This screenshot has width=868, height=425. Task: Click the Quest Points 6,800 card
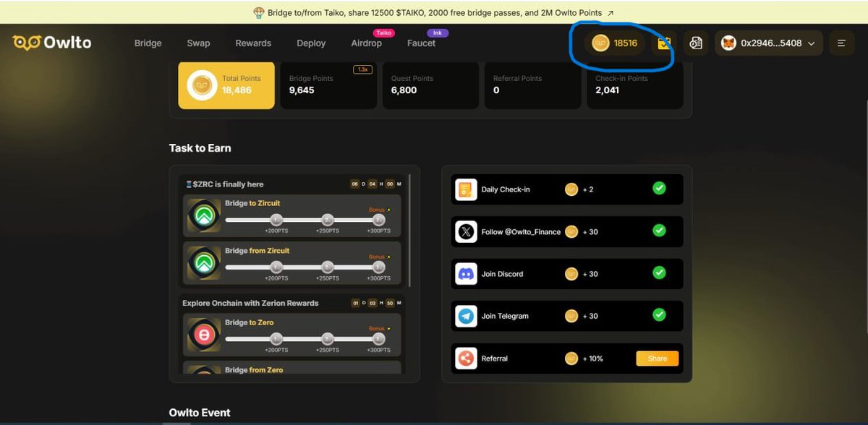430,85
